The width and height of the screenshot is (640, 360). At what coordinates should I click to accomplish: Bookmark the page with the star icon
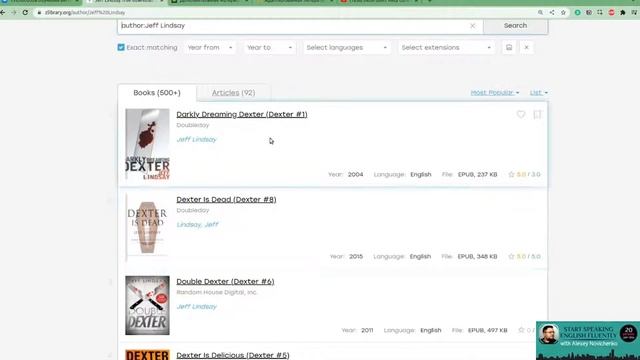coord(563,13)
